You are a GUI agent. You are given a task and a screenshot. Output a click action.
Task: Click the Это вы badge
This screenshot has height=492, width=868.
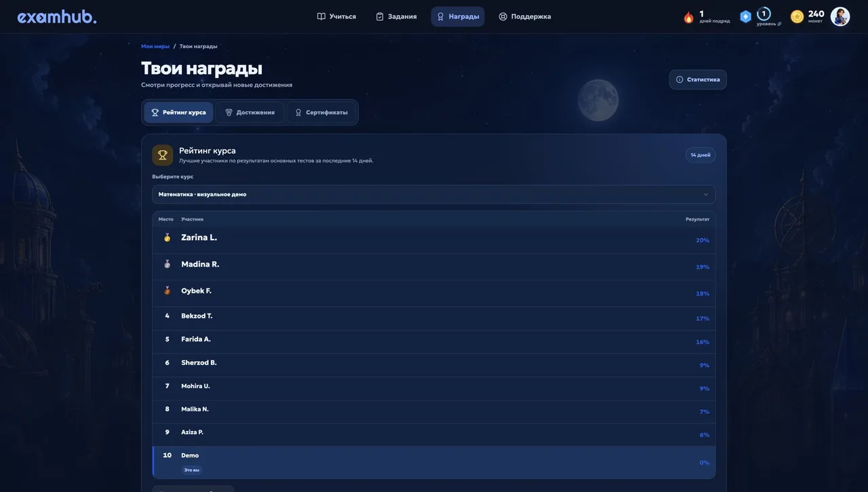point(192,470)
